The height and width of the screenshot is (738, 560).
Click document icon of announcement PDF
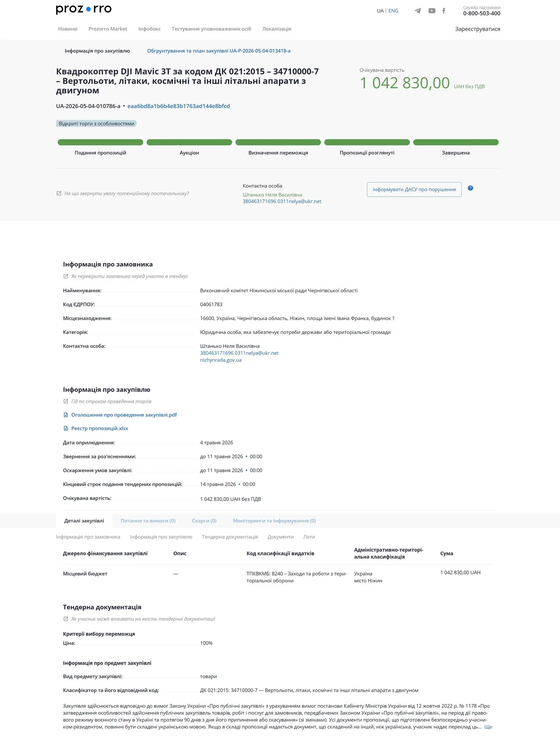pos(66,415)
